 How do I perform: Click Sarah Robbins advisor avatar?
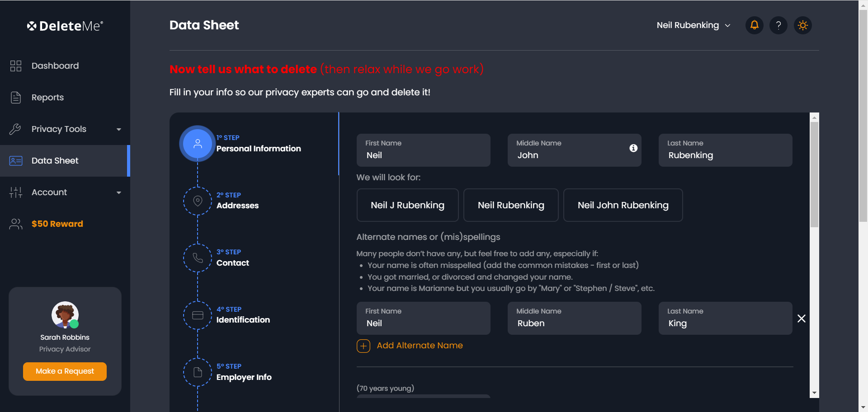pyautogui.click(x=65, y=314)
